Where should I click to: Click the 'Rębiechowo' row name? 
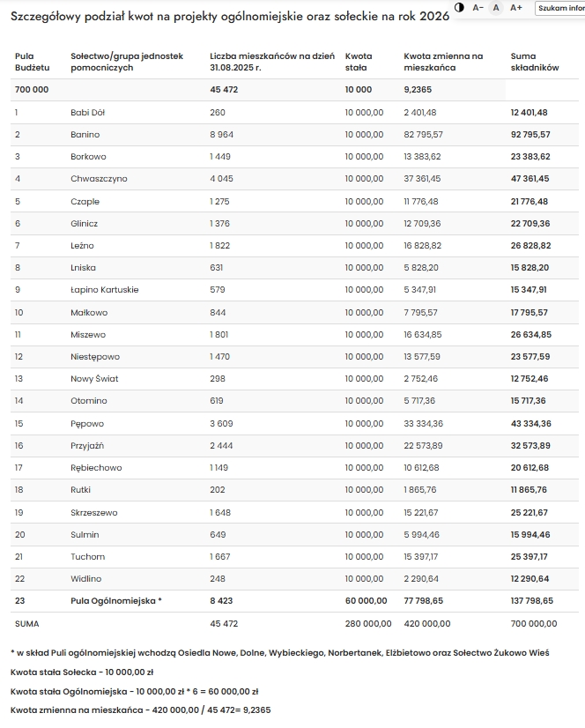pyautogui.click(x=96, y=467)
